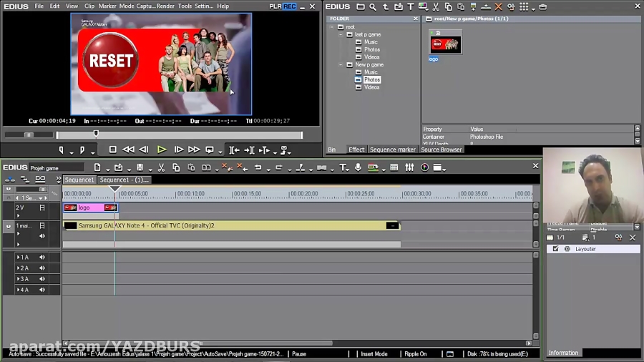
Task: Click the Create Title T icon in timeline toolbar
Action: pos(343,167)
